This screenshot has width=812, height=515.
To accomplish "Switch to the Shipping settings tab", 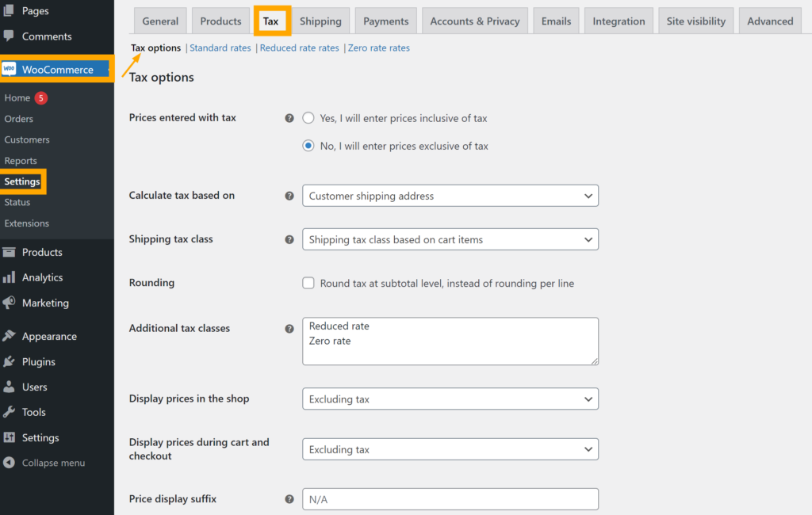I will click(320, 21).
